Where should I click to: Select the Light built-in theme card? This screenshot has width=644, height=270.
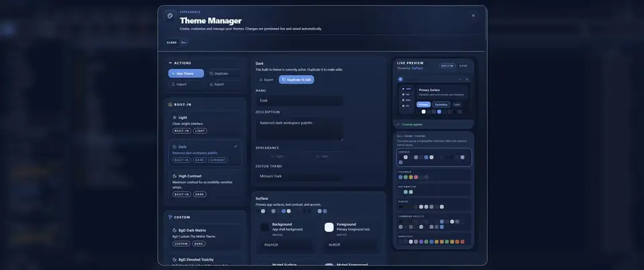click(205, 124)
